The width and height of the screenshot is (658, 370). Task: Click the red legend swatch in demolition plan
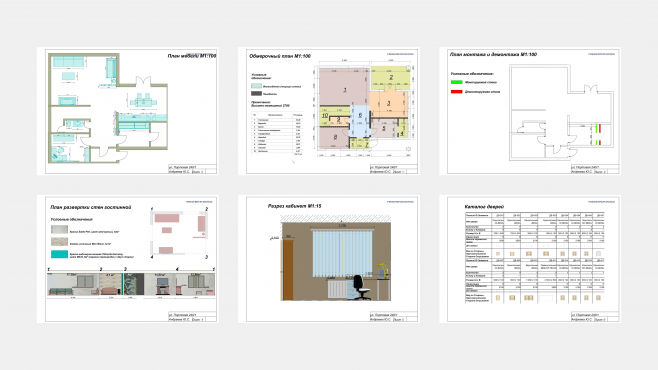pos(456,91)
